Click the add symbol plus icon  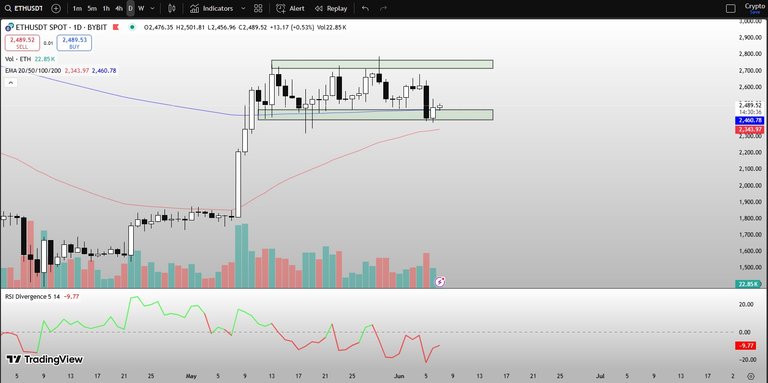coord(56,8)
